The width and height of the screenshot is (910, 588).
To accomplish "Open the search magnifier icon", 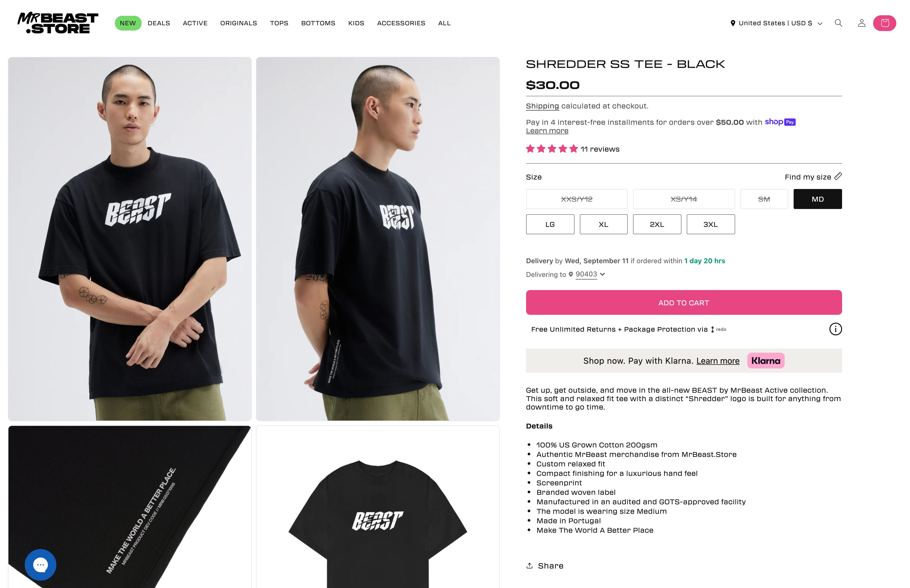I will click(838, 23).
